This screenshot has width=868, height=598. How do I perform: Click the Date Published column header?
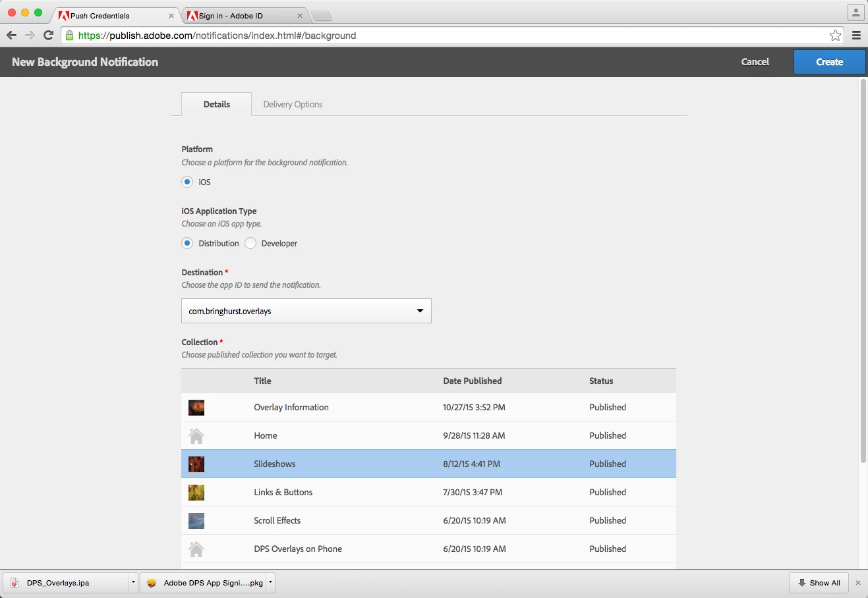(473, 381)
